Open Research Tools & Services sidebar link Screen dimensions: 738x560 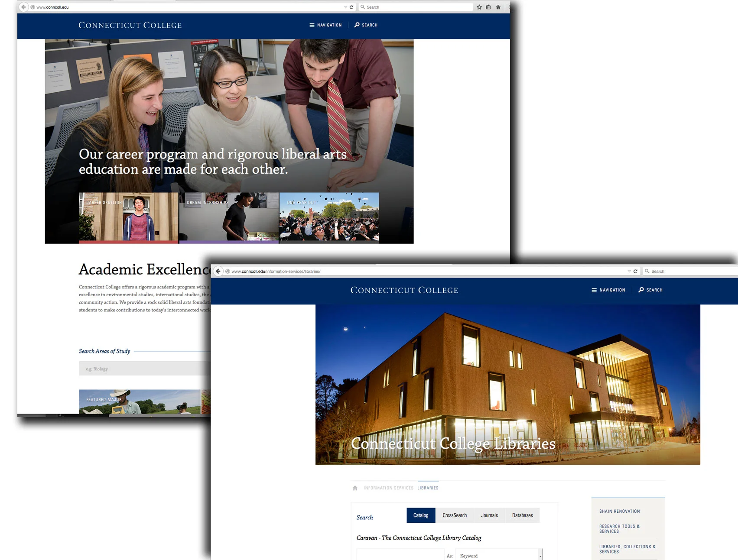tap(620, 529)
